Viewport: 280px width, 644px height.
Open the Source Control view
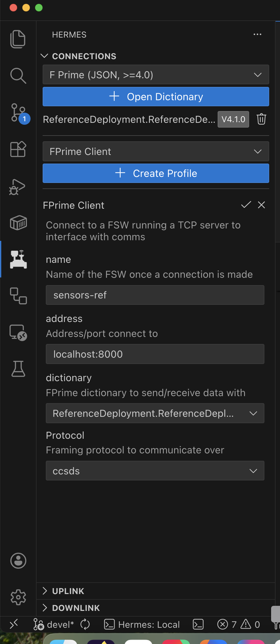(18, 113)
